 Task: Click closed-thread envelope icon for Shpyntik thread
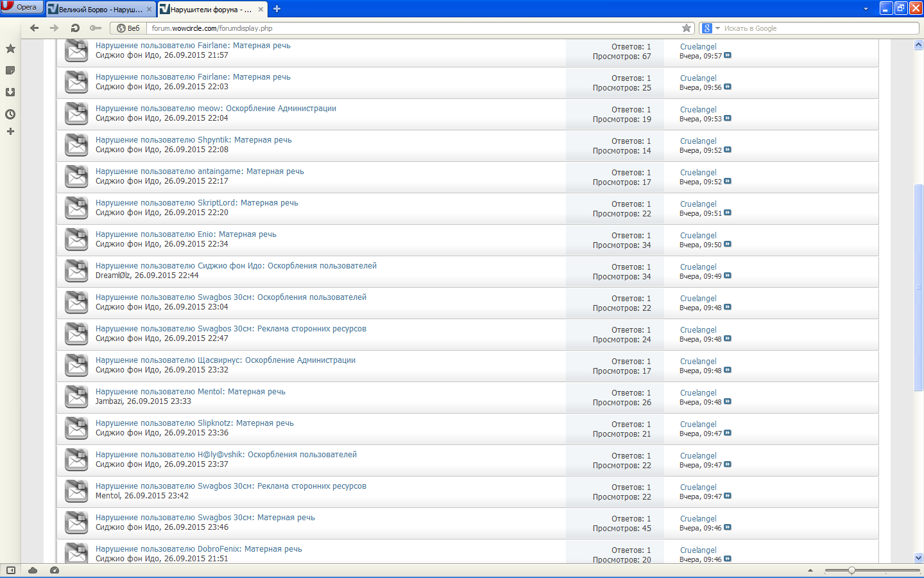[76, 145]
